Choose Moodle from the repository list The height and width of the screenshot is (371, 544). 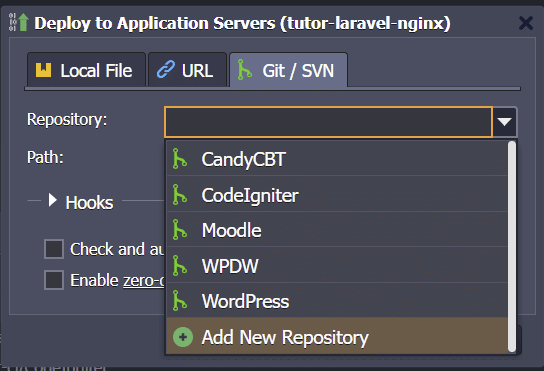[x=337, y=230]
